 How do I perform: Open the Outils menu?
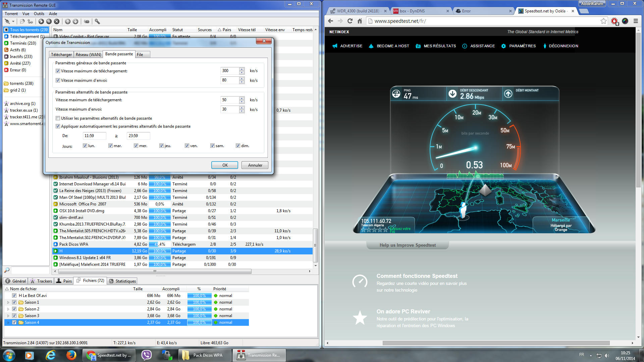pyautogui.click(x=39, y=14)
